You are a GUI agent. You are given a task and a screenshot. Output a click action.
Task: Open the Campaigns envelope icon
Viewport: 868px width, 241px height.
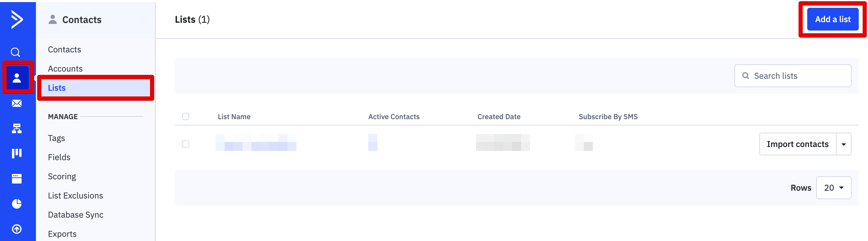(x=17, y=103)
